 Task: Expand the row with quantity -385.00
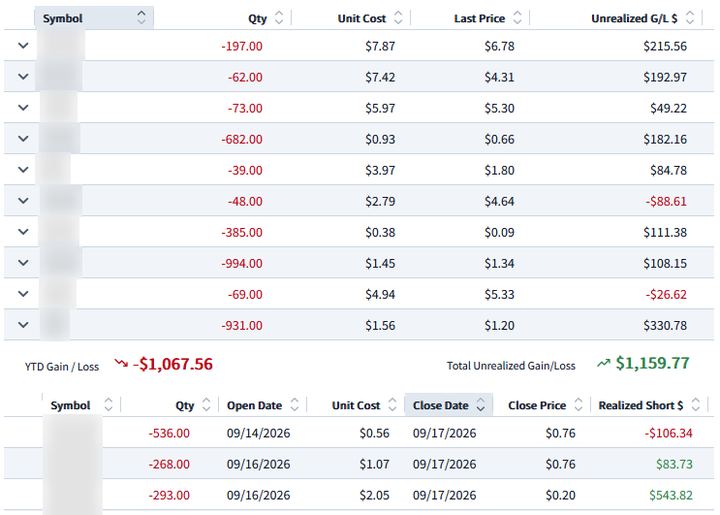point(23,232)
